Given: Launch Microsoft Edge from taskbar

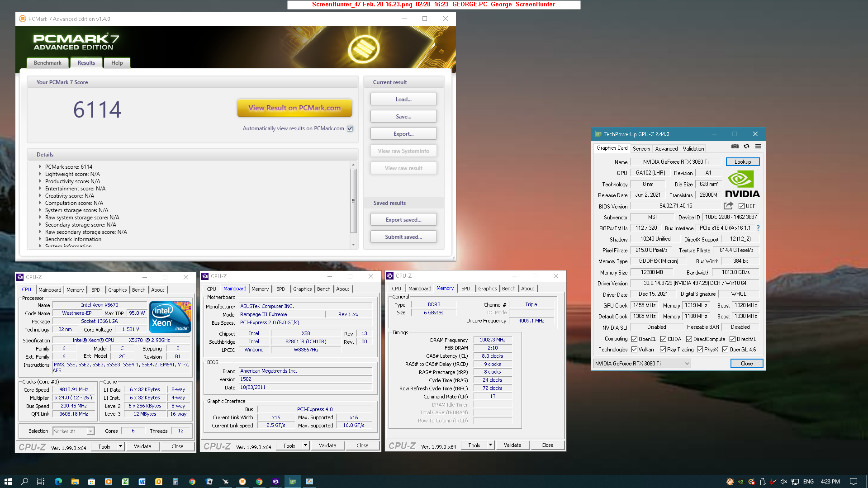Looking at the screenshot, I should [58, 482].
